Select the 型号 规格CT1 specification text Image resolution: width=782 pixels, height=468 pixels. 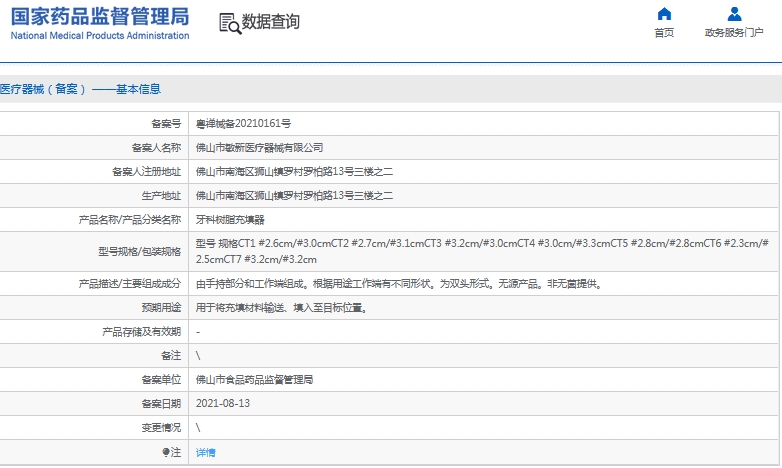(x=482, y=251)
